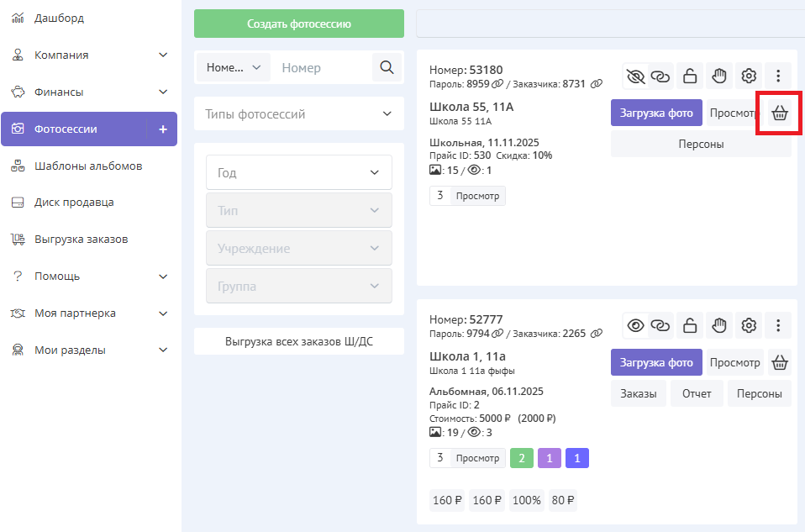Click the basket icon for session 53180

(x=780, y=113)
